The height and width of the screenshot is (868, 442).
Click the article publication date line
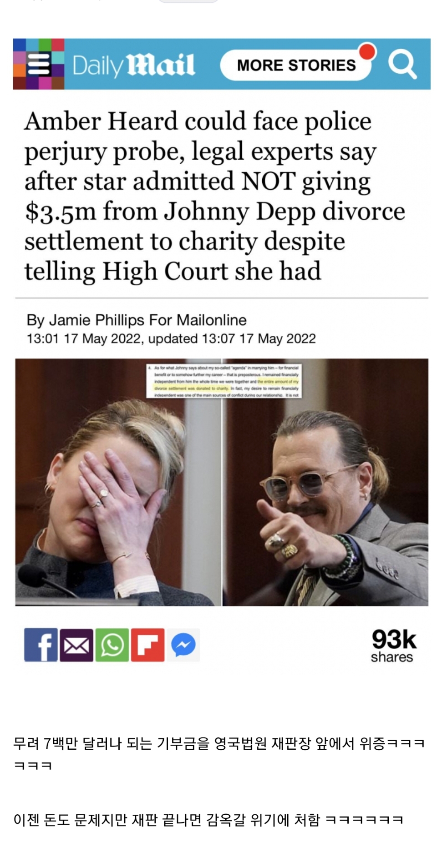click(171, 338)
